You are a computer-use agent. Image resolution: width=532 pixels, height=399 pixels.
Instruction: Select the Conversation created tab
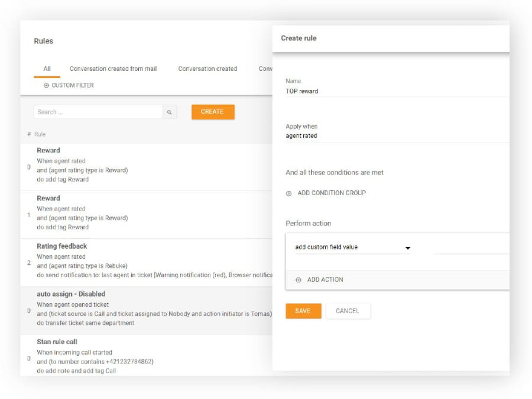point(207,69)
